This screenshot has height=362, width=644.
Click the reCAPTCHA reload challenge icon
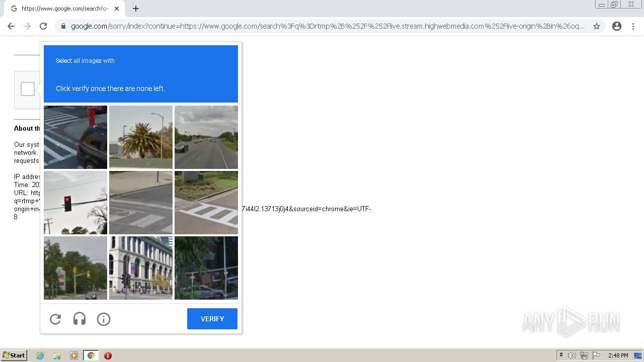[x=55, y=319]
